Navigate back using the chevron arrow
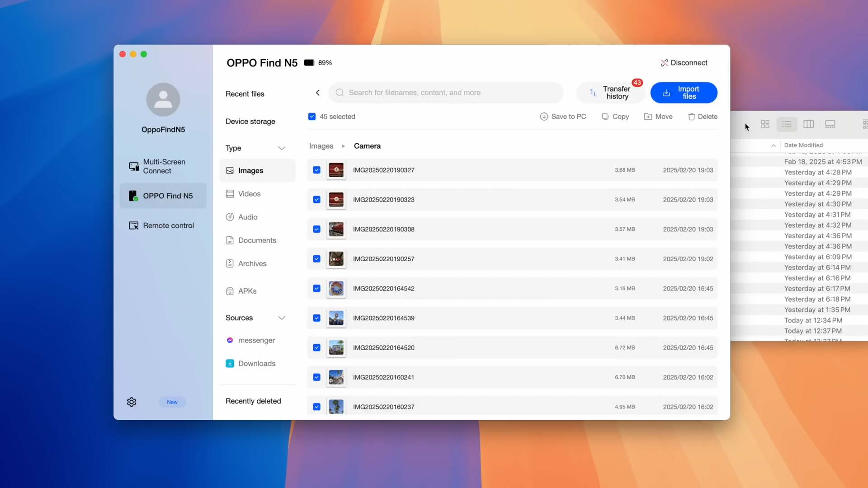 [x=318, y=92]
